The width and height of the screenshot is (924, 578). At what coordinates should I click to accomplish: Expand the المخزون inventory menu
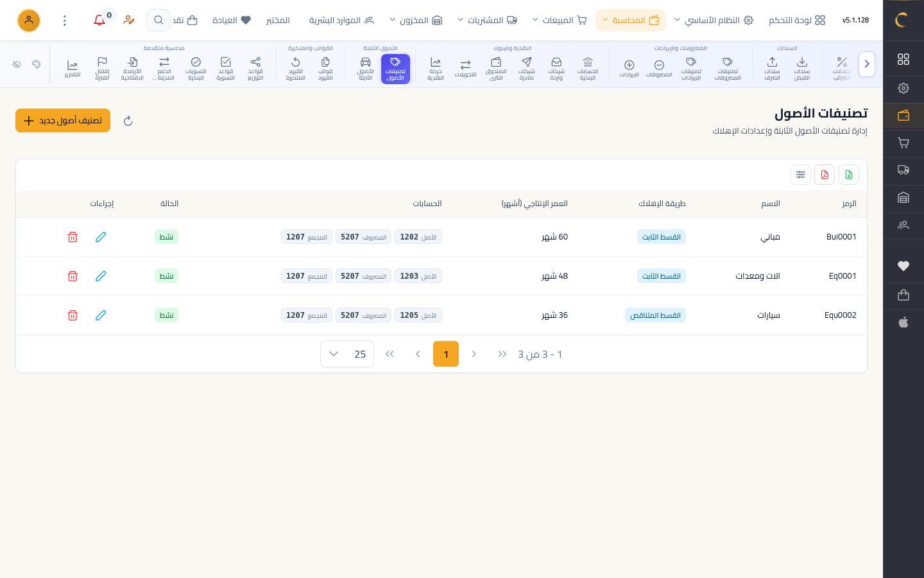pyautogui.click(x=416, y=21)
